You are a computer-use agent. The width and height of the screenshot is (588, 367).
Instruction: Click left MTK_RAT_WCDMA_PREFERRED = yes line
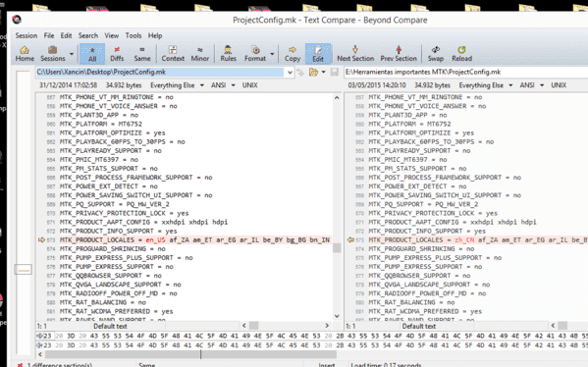pyautogui.click(x=116, y=311)
